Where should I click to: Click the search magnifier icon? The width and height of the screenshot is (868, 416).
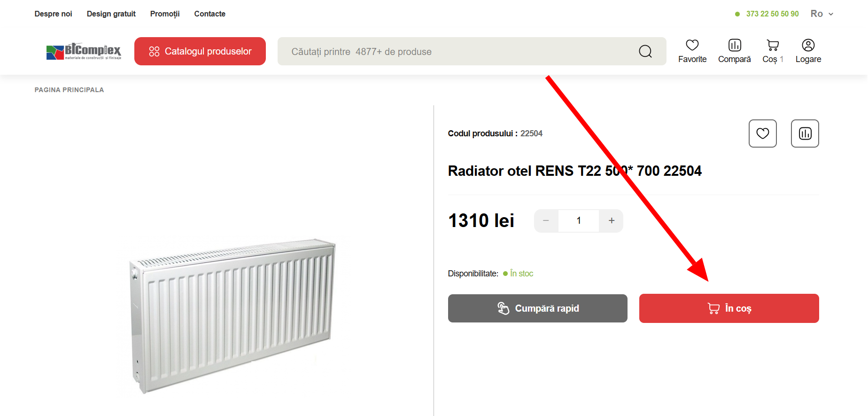[645, 51]
